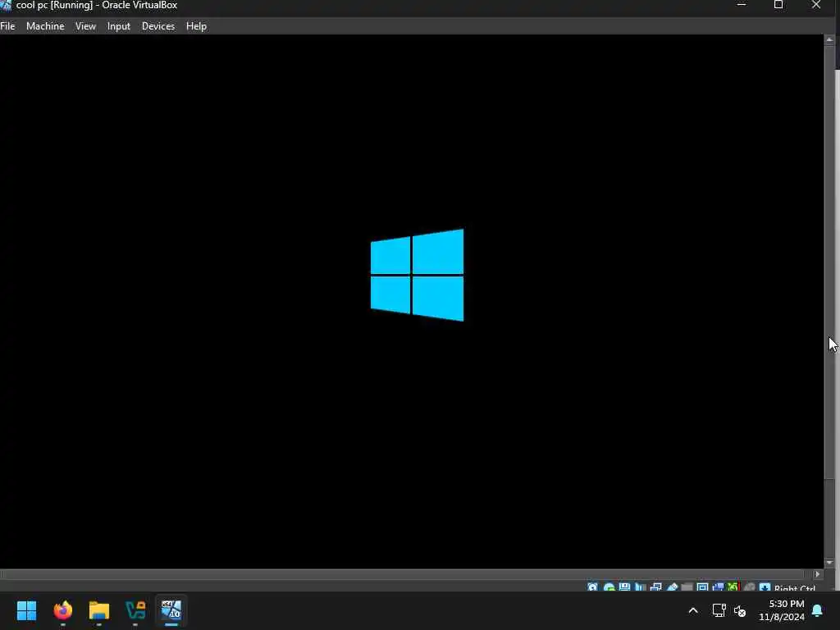Viewport: 840px width, 630px height.
Task: Click the mouse integration status icon
Action: pyautogui.click(x=750, y=587)
